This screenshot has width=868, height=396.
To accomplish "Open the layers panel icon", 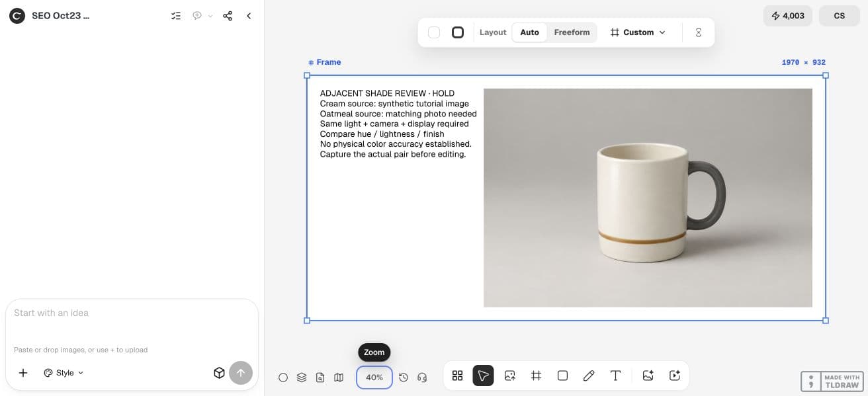I will 302,377.
